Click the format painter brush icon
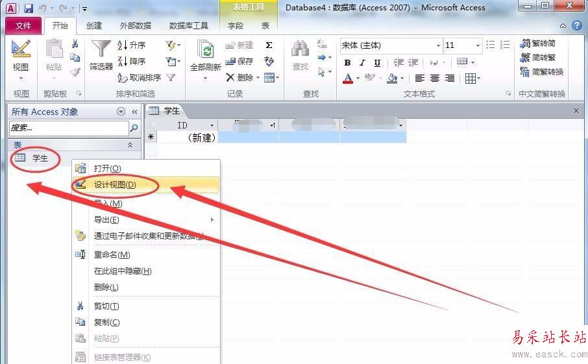Screen dimensions: 588x364 (75, 71)
